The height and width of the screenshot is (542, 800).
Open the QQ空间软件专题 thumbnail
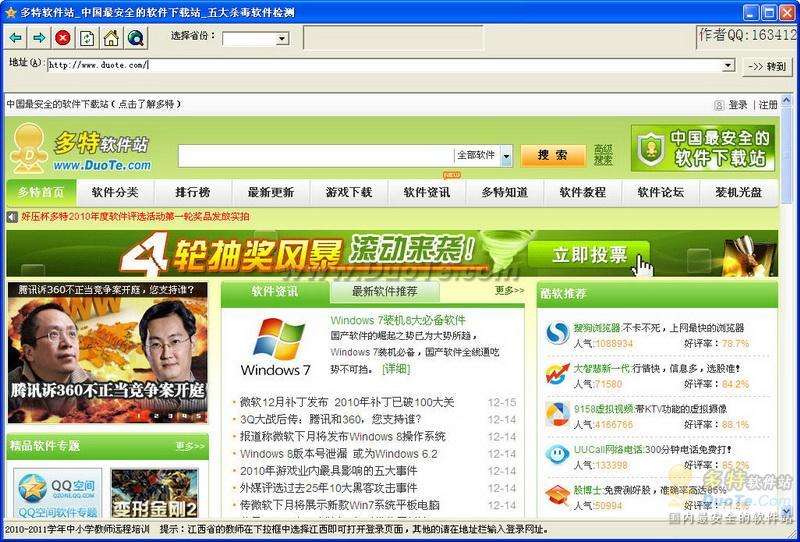57,494
